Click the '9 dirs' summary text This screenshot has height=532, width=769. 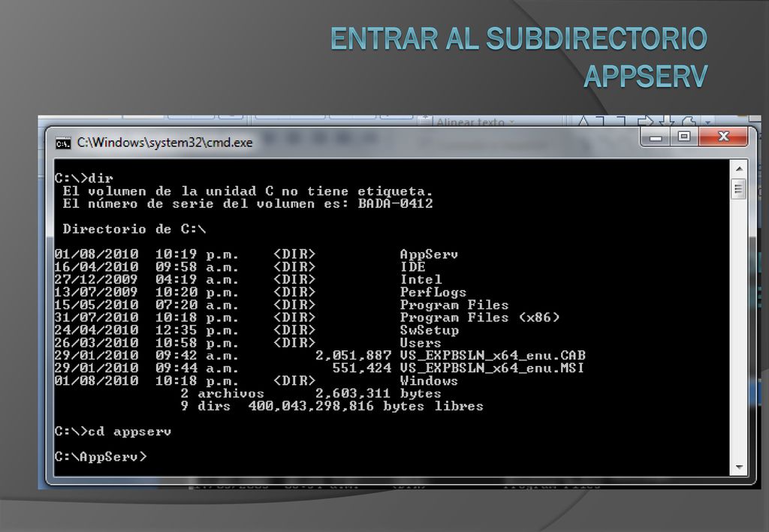coord(206,406)
